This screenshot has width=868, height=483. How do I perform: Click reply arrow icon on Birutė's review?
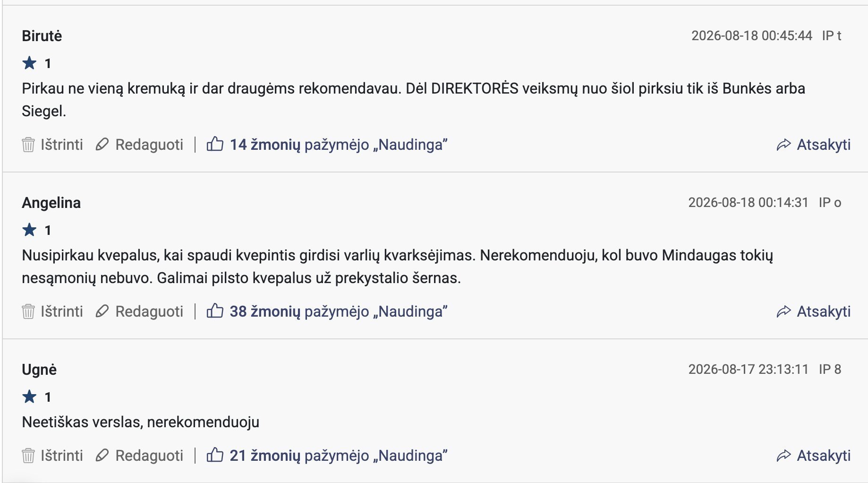point(783,145)
